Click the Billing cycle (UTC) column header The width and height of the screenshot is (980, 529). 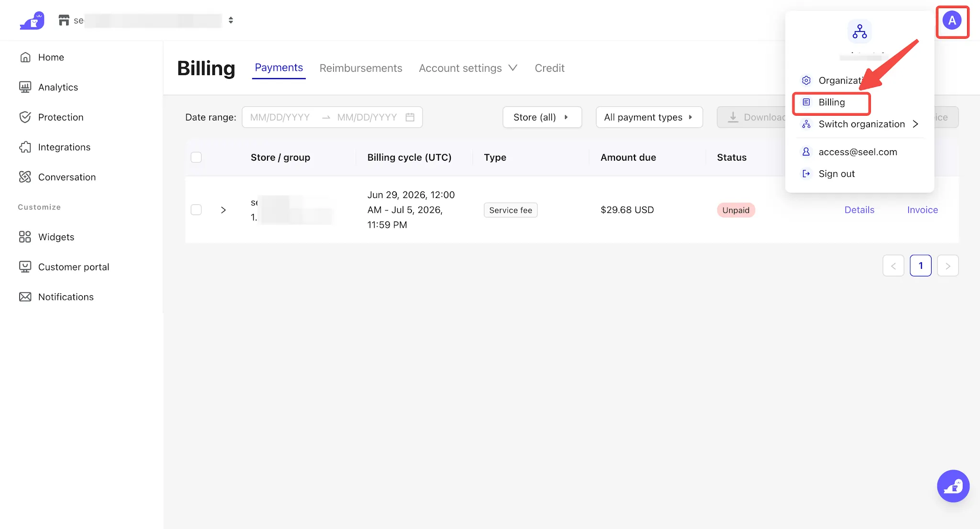(x=409, y=157)
